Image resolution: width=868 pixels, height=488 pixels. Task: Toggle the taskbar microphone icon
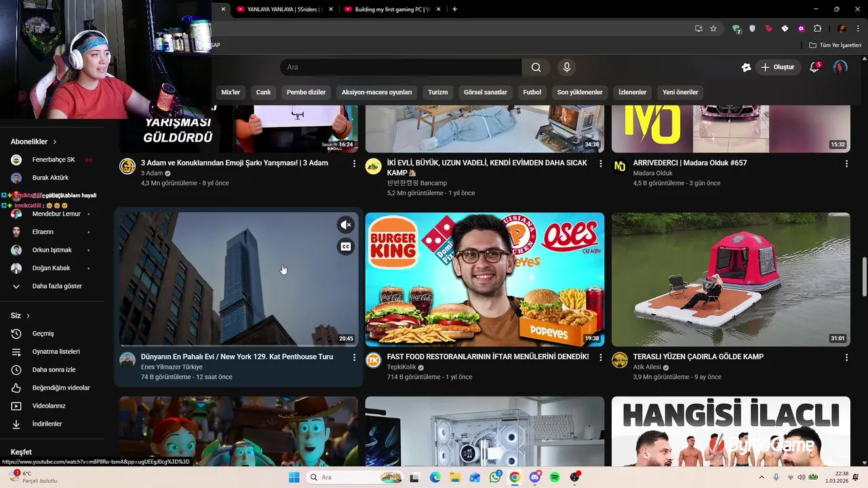coord(776,477)
